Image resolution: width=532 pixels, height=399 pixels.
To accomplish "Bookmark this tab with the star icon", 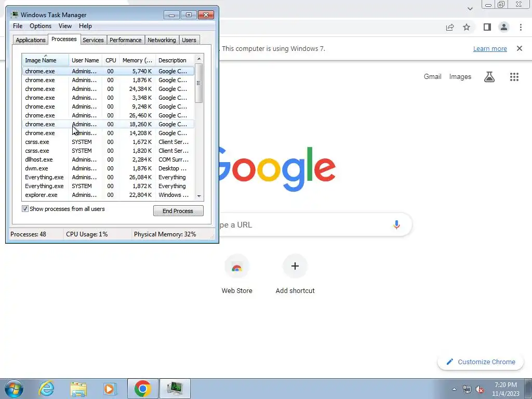I will [x=467, y=27].
